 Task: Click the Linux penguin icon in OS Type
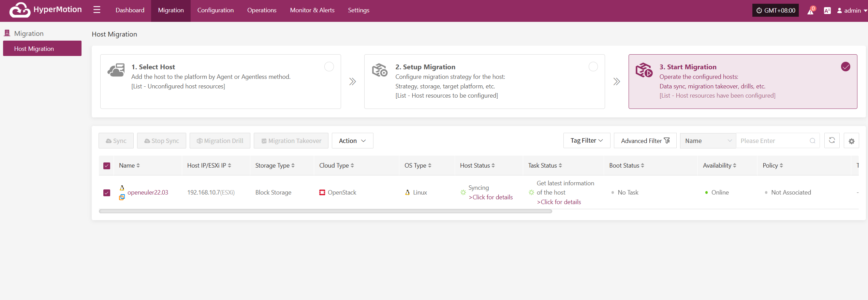(407, 192)
